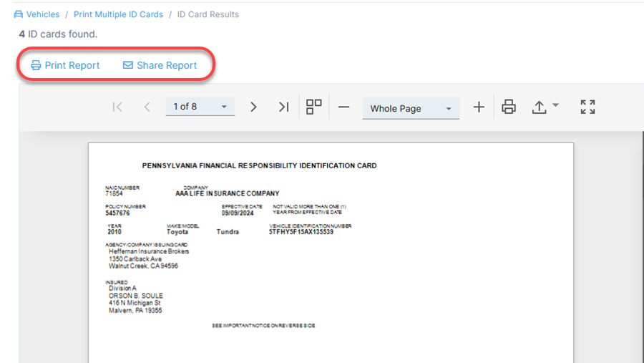The image size is (644, 363).
Task: Toggle multipage thumbnail view
Action: point(314,107)
